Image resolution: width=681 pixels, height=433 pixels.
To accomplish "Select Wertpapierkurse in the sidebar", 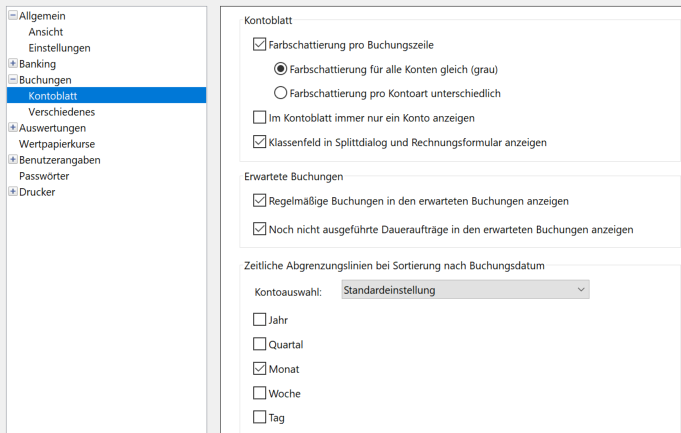I will pyautogui.click(x=58, y=144).
